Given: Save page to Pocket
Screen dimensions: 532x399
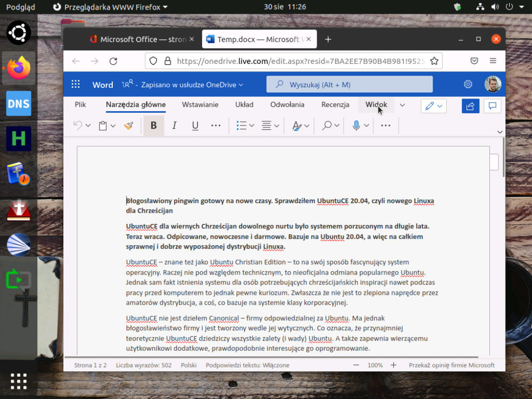Looking at the screenshot, I should click(475, 61).
